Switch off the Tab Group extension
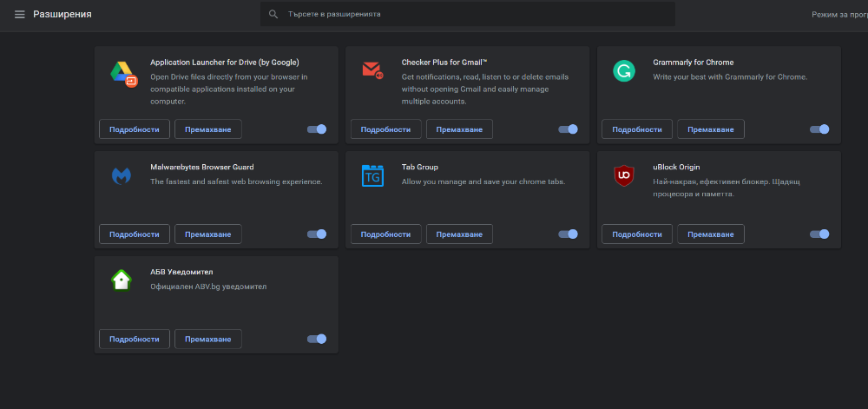Image resolution: width=868 pixels, height=409 pixels. tap(568, 234)
